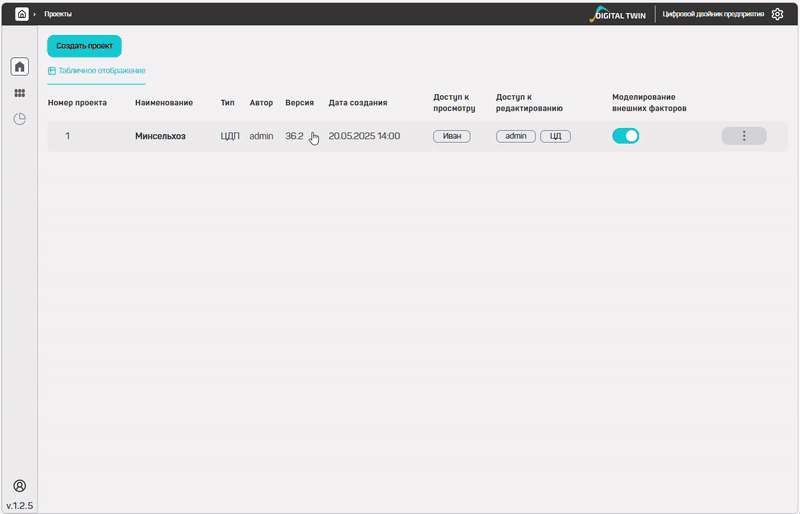Open three-dot actions menu for Минсельхоз
The image size is (800, 514).
point(743,136)
